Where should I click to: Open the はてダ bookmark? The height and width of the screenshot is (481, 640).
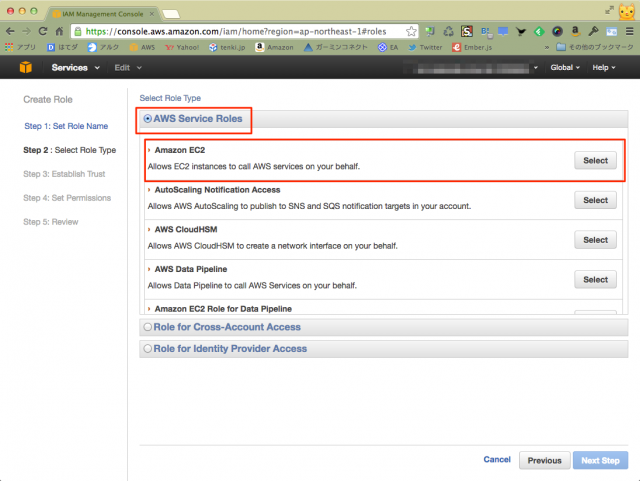pos(62,47)
